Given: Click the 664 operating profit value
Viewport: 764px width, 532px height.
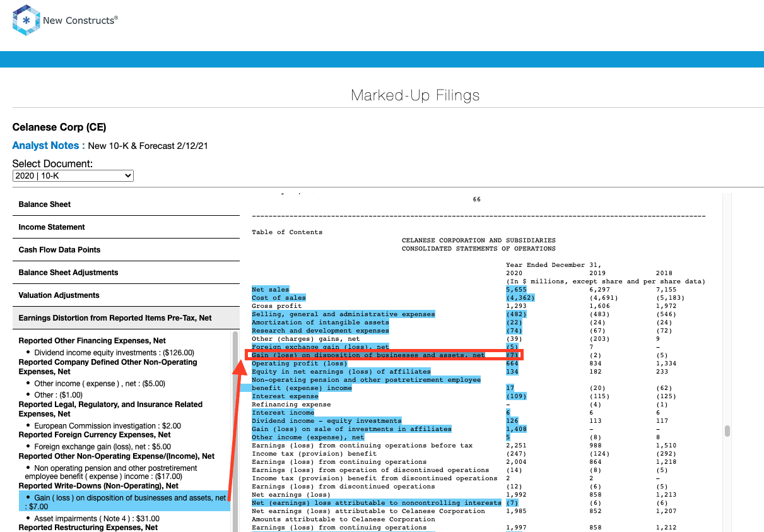Looking at the screenshot, I should point(512,364).
